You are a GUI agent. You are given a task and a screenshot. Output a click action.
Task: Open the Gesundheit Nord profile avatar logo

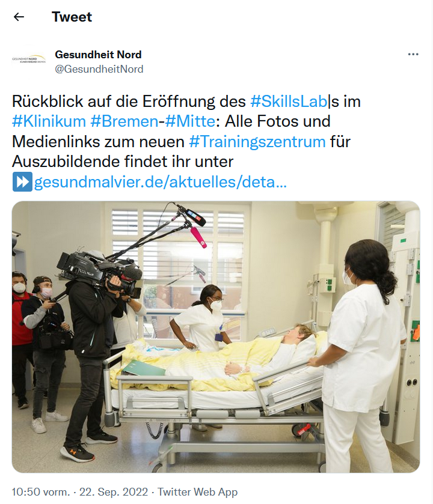[x=29, y=59]
